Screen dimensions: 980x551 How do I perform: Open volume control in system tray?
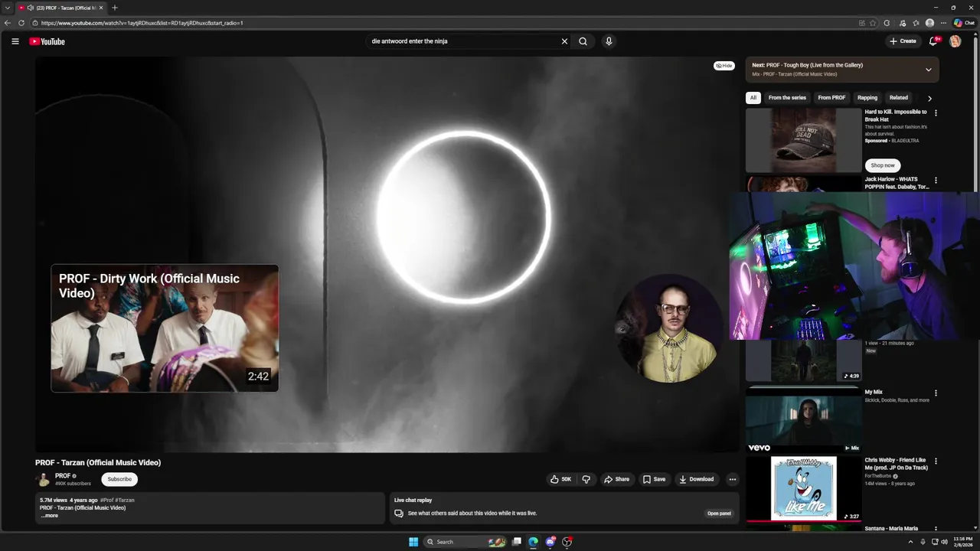pos(944,542)
